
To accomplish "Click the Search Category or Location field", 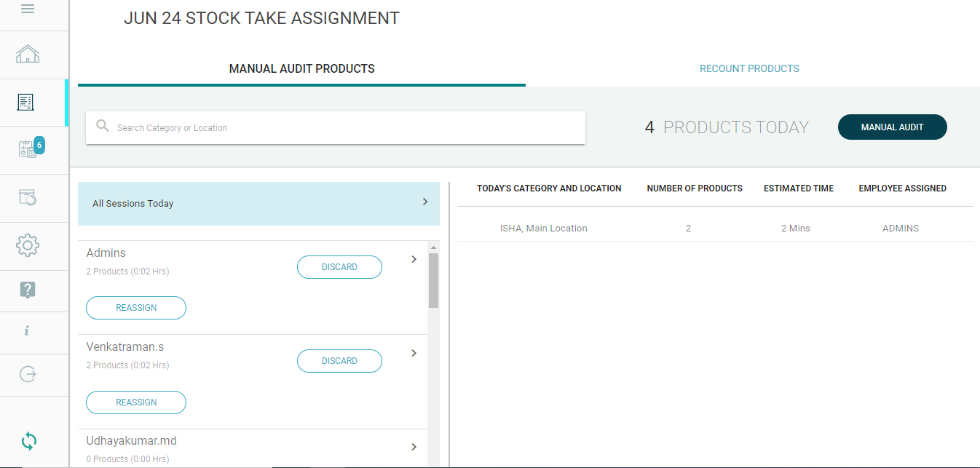I will (x=342, y=128).
